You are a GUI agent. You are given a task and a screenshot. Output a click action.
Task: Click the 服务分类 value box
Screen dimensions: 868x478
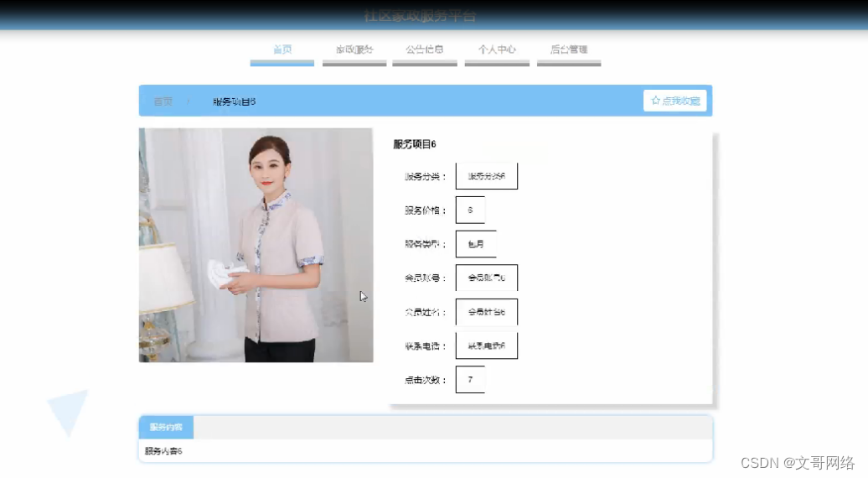[487, 176]
